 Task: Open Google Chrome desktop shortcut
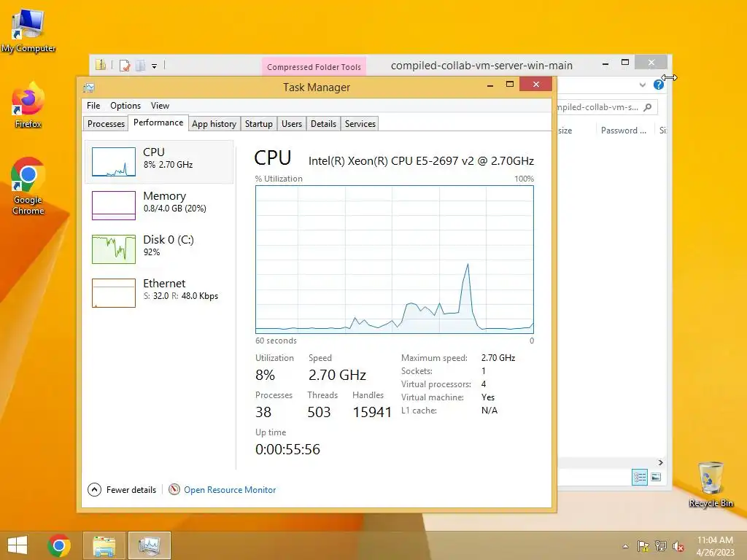(x=28, y=186)
